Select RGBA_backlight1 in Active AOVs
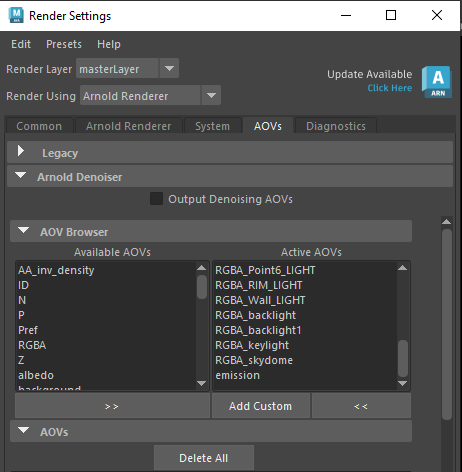Viewport: 462px width, 472px height. [258, 330]
